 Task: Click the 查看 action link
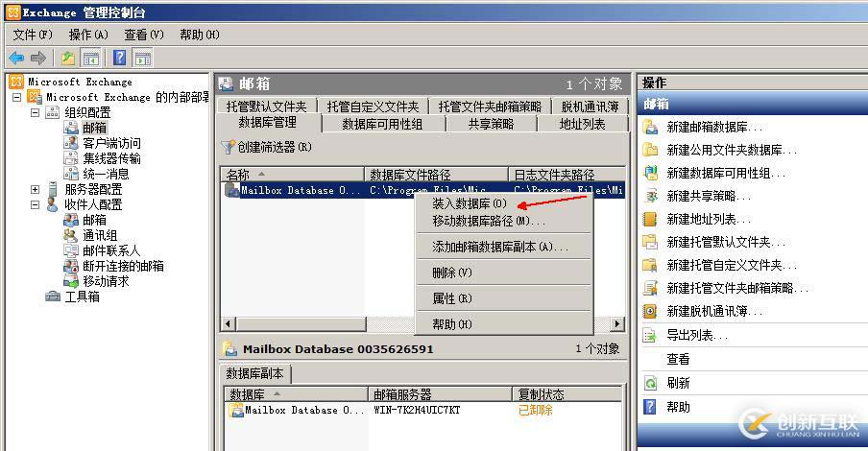pos(678,359)
